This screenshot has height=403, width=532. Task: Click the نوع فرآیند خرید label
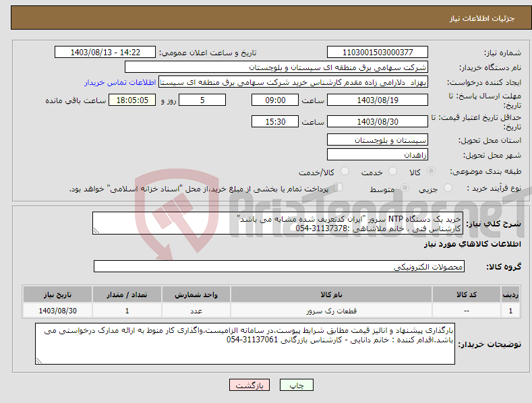point(494,188)
